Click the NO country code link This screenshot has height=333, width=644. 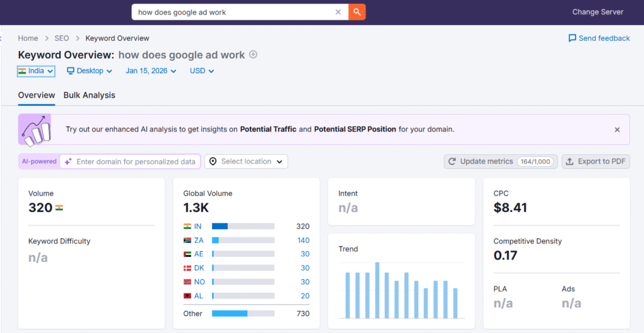coord(199,282)
